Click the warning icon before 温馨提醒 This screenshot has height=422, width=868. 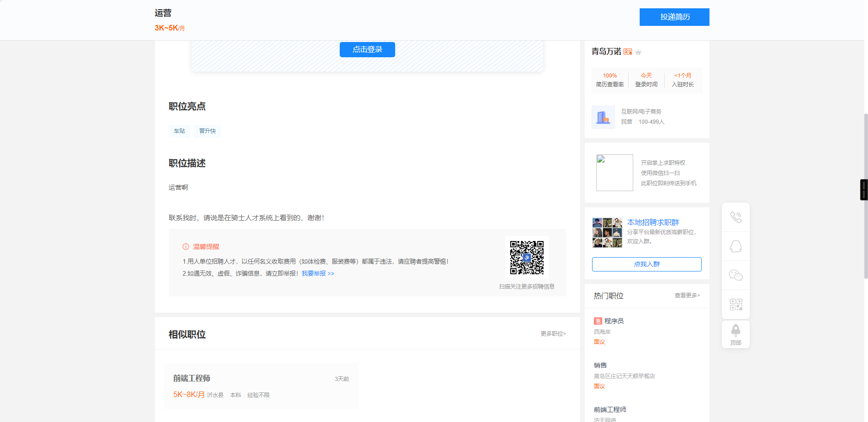(185, 246)
